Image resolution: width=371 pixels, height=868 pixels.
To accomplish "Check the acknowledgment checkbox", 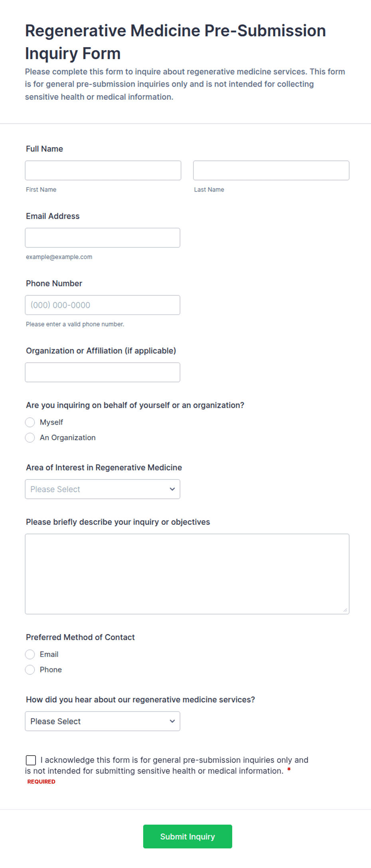I will click(31, 760).
